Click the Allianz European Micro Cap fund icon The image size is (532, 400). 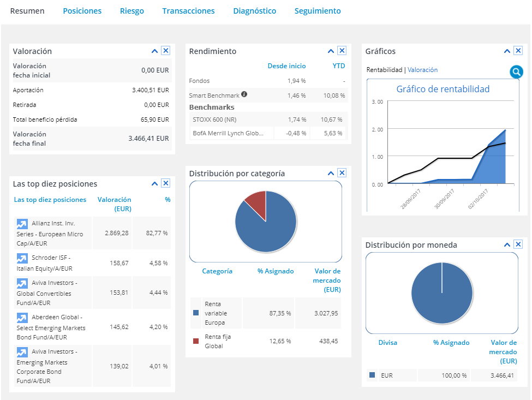click(x=22, y=224)
